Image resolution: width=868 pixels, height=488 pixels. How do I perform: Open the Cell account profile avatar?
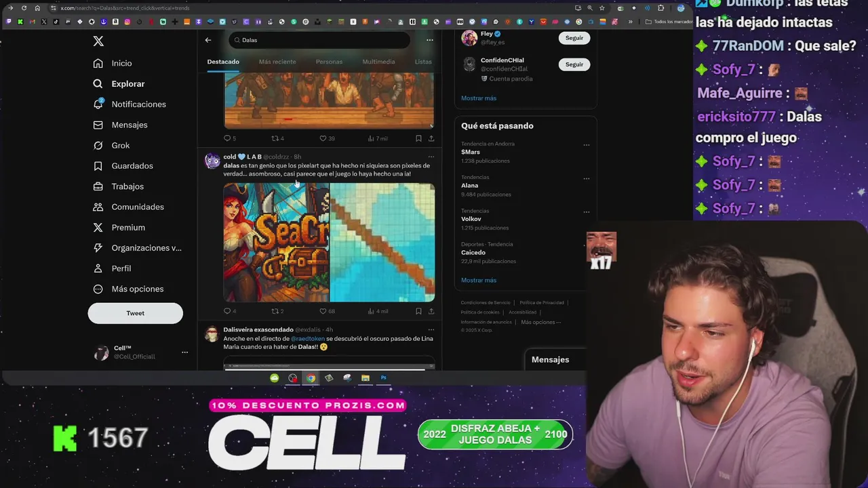tap(101, 352)
